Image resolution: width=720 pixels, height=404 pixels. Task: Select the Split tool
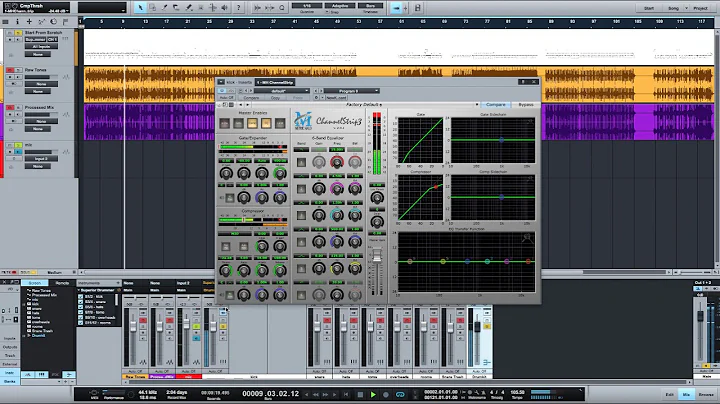(x=164, y=8)
